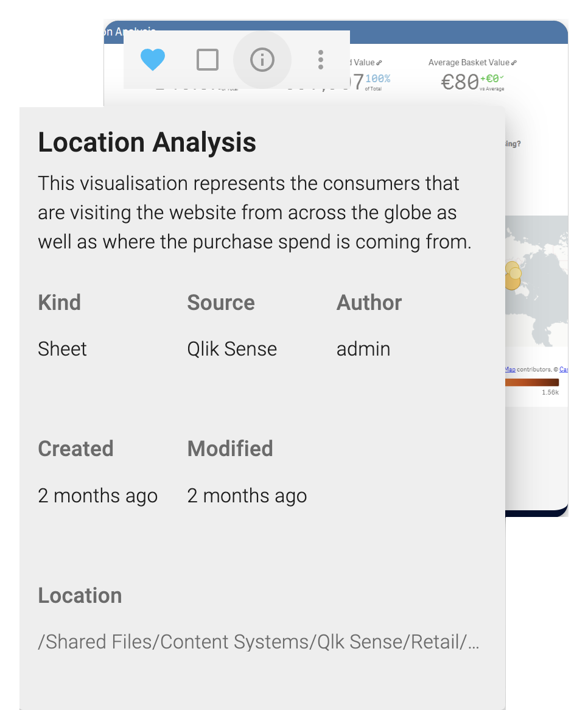Screen dimensions: 588x710
Task: Select the Location Analysis panel title
Action: [147, 142]
